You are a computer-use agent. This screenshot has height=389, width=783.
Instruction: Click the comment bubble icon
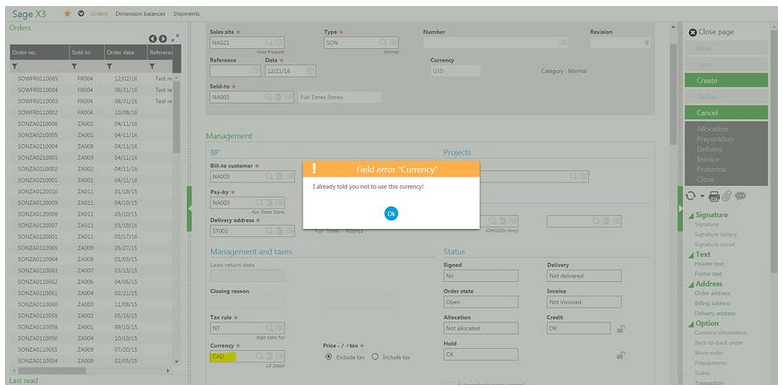741,196
